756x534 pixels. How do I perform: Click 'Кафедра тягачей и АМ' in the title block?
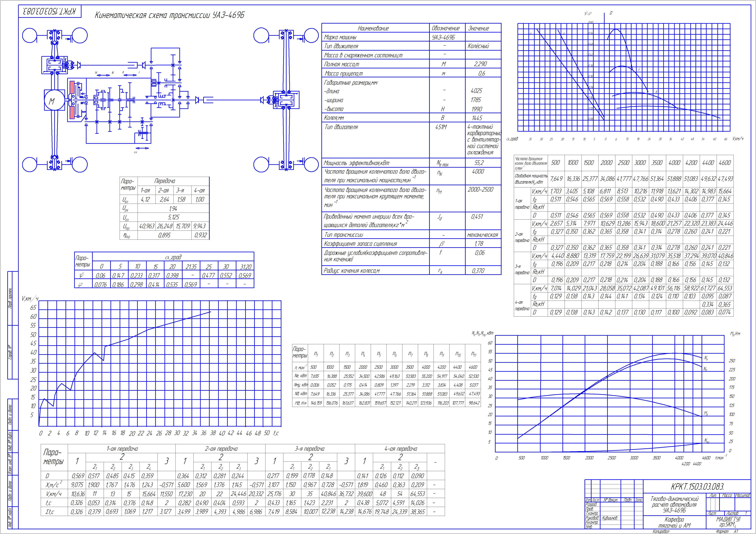pyautogui.click(x=674, y=522)
